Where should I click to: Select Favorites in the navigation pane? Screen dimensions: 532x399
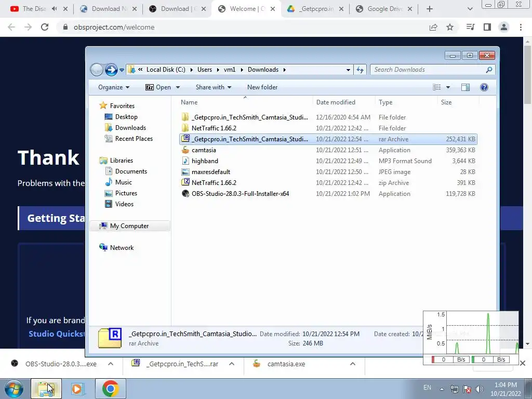pyautogui.click(x=117, y=106)
